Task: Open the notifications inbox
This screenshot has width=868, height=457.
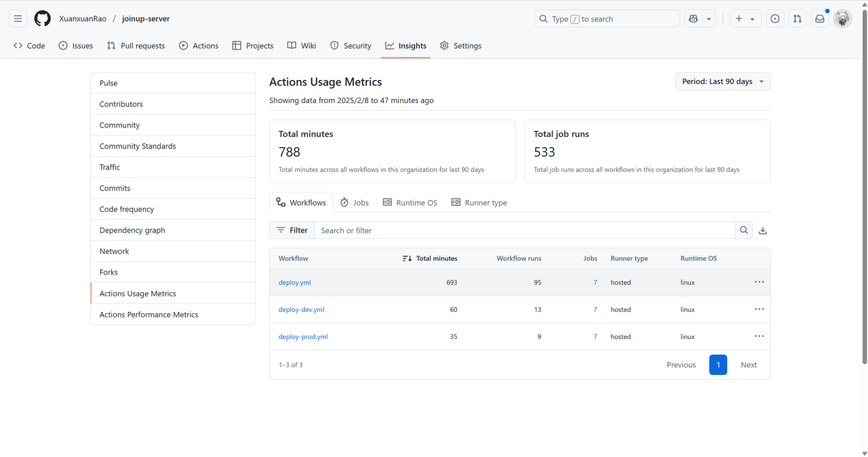Action: (820, 19)
